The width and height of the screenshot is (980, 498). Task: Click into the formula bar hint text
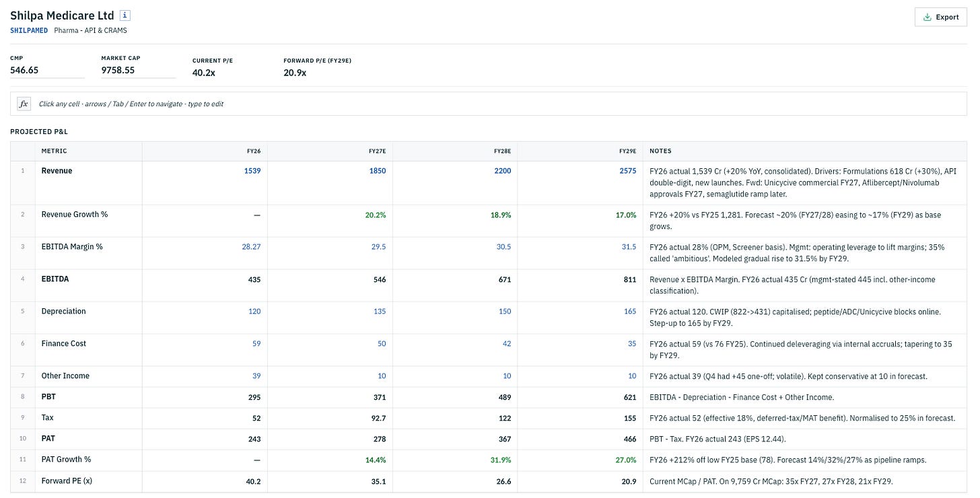click(131, 104)
